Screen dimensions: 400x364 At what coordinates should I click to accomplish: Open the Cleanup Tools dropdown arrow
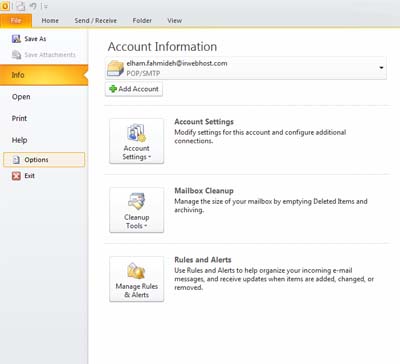[145, 226]
